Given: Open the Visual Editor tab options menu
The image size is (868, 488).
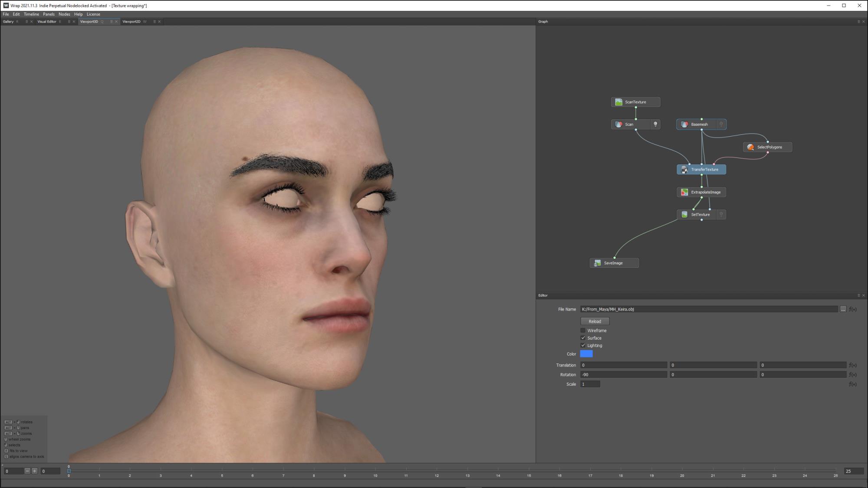Looking at the screenshot, I should 69,22.
